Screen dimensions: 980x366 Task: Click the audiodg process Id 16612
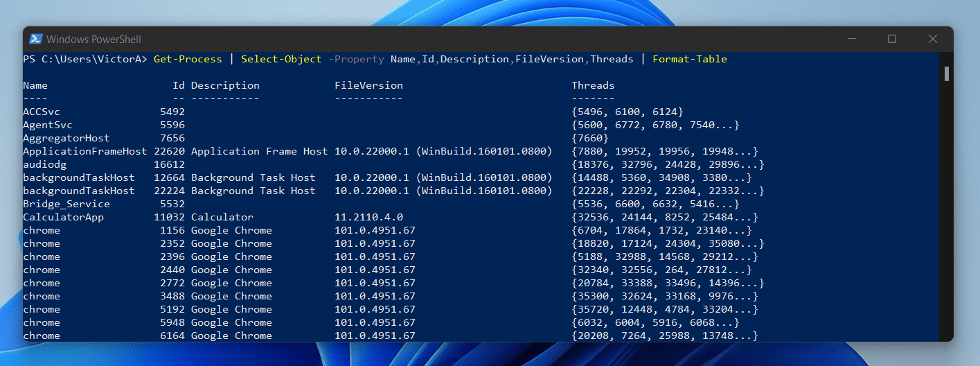[x=169, y=164]
